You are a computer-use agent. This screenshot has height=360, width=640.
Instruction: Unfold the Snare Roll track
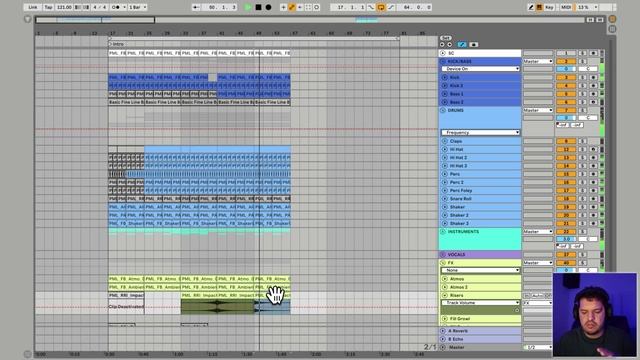(x=445, y=199)
